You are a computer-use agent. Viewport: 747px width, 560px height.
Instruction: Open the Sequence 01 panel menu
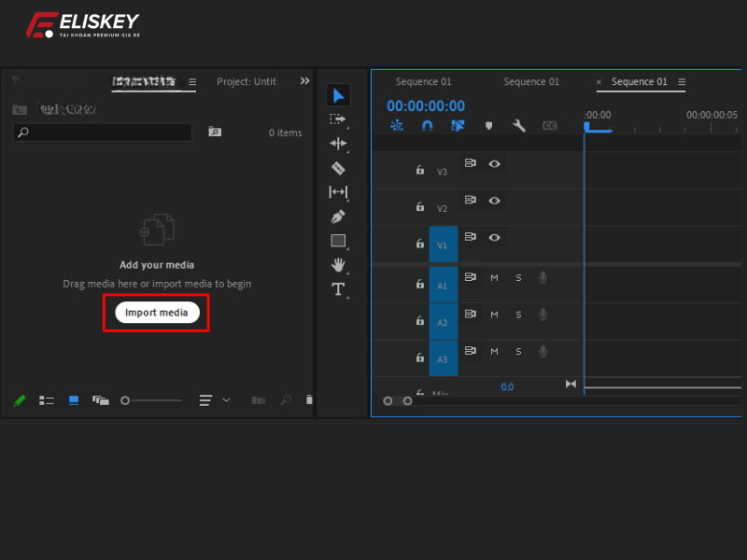[x=683, y=82]
